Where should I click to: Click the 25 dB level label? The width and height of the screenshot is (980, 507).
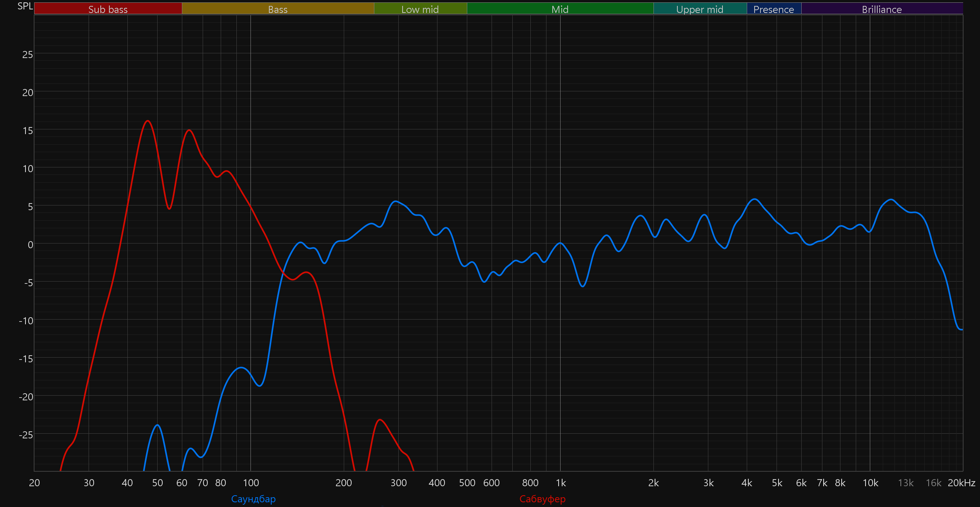pyautogui.click(x=27, y=55)
